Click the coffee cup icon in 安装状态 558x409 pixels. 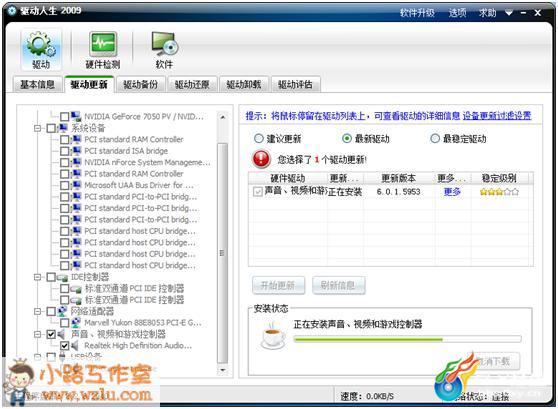pyautogui.click(x=273, y=336)
